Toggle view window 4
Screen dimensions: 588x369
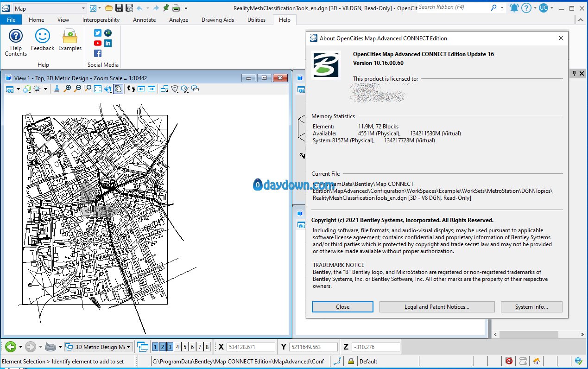pos(177,347)
